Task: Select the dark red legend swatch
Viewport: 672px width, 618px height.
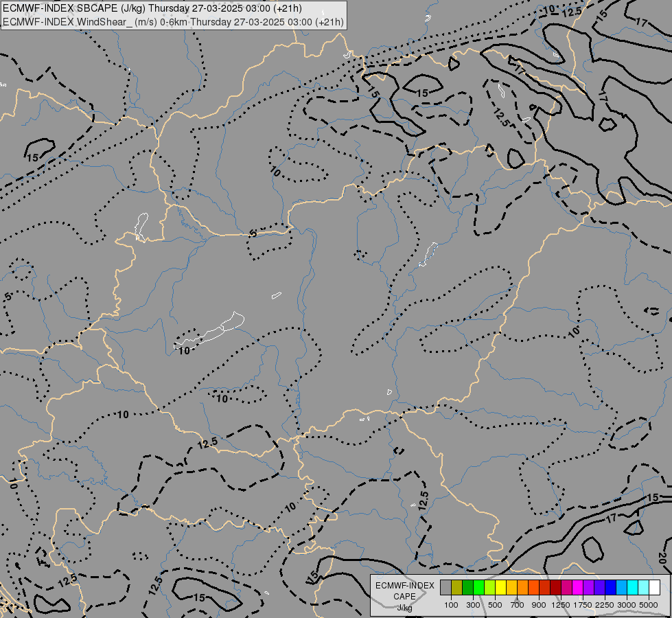Action: (556, 587)
